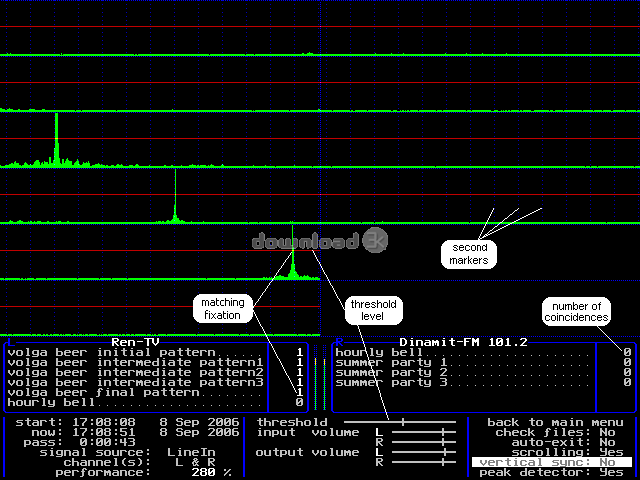Screen dimensions: 640x480
Task: Click channel(s) value 'L & R'
Action: tap(195, 462)
